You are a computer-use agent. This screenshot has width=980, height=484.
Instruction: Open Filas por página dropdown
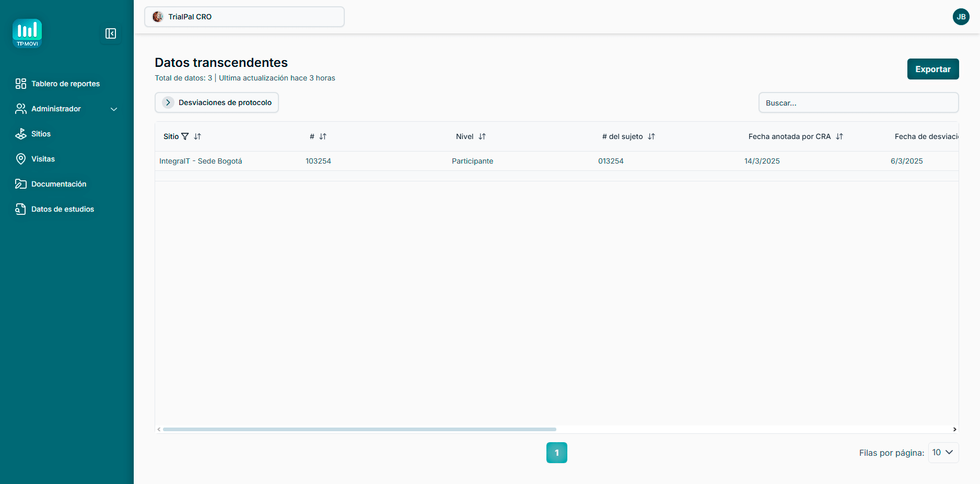943,453
